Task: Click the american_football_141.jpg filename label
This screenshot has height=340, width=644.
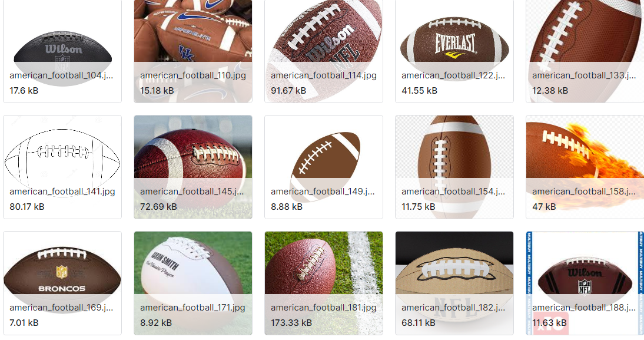Action: pos(62,192)
